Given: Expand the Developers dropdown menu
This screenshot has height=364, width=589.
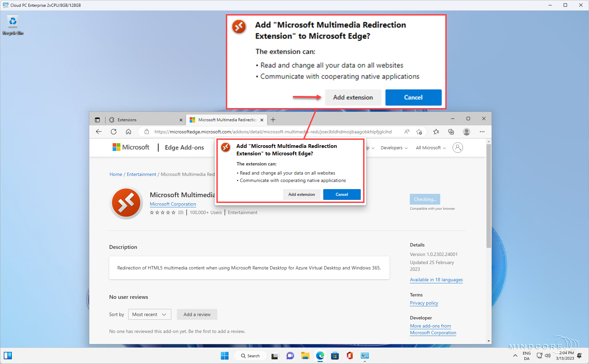Looking at the screenshot, I should [394, 148].
